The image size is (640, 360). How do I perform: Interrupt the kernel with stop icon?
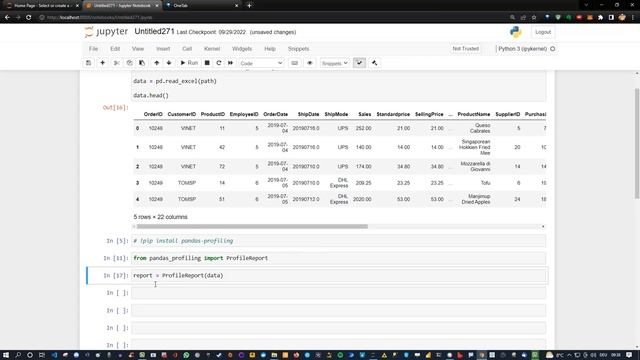(x=207, y=63)
